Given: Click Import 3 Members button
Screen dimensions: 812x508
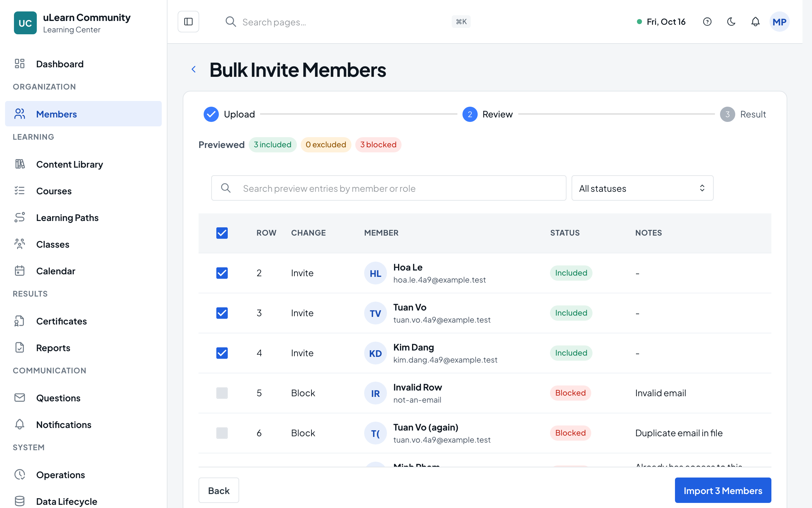Looking at the screenshot, I should 723,490.
